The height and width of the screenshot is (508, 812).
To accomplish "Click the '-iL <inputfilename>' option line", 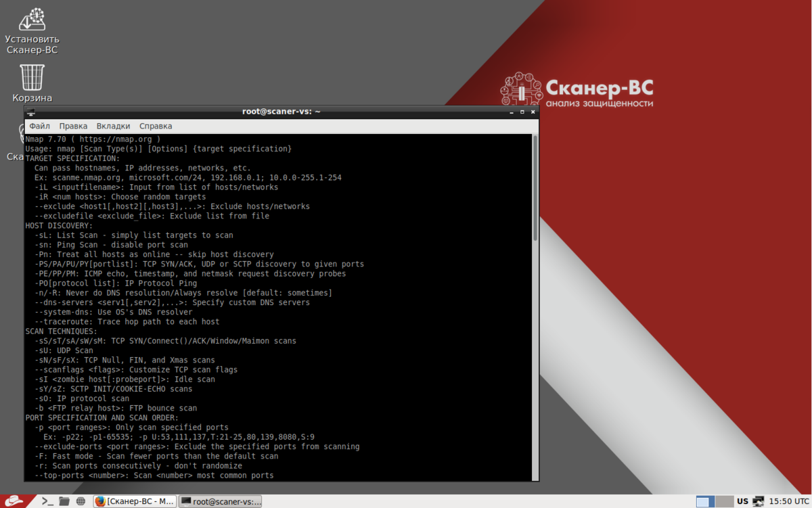I will [156, 187].
